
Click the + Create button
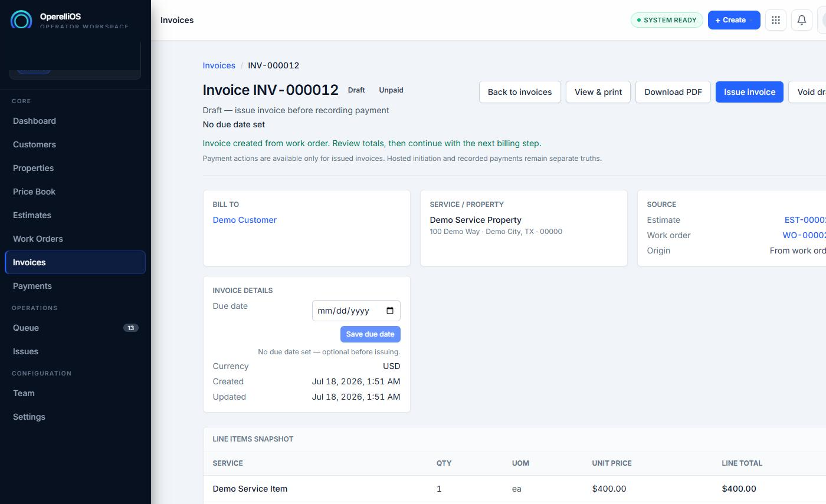tap(734, 20)
